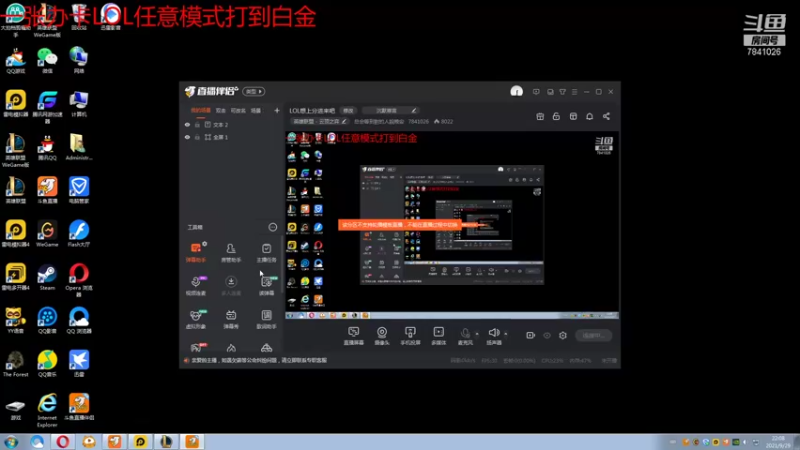Expand speaker options arrow

[506, 334]
